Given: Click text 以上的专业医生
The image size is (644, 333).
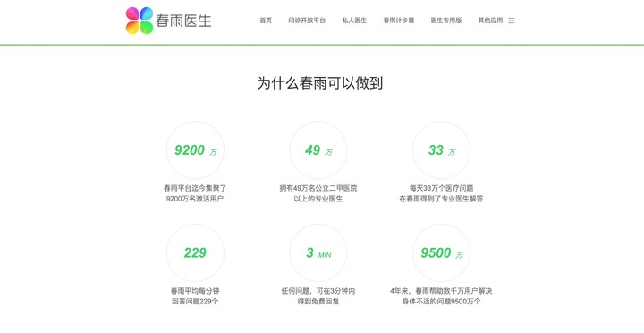Looking at the screenshot, I should click(318, 199).
